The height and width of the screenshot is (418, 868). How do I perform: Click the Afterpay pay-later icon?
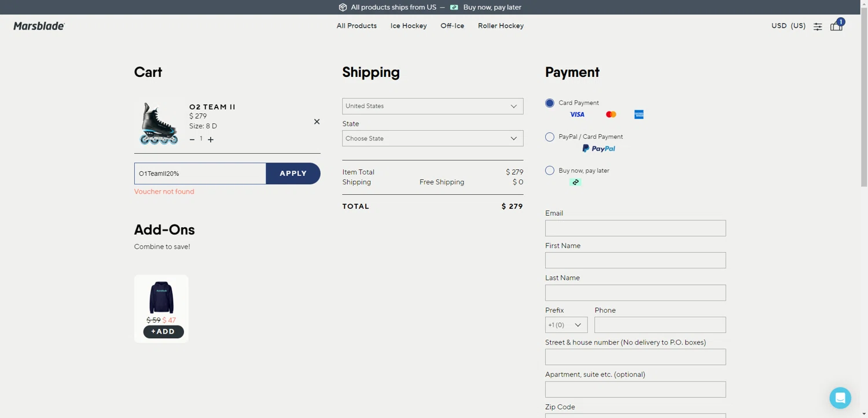click(575, 182)
